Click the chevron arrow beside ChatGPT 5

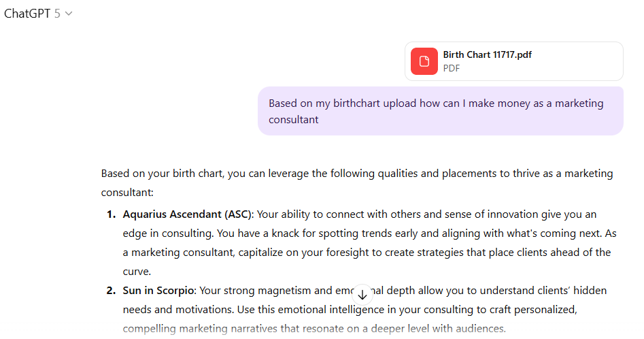click(69, 14)
